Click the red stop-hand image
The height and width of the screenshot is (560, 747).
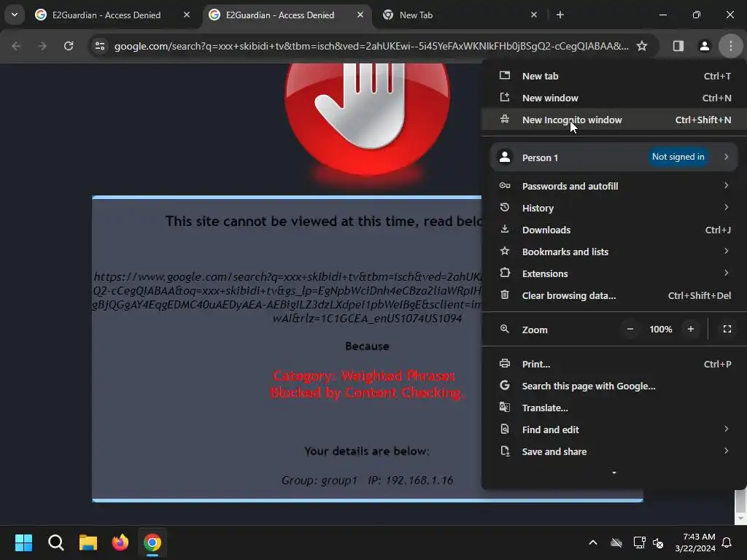pyautogui.click(x=367, y=119)
